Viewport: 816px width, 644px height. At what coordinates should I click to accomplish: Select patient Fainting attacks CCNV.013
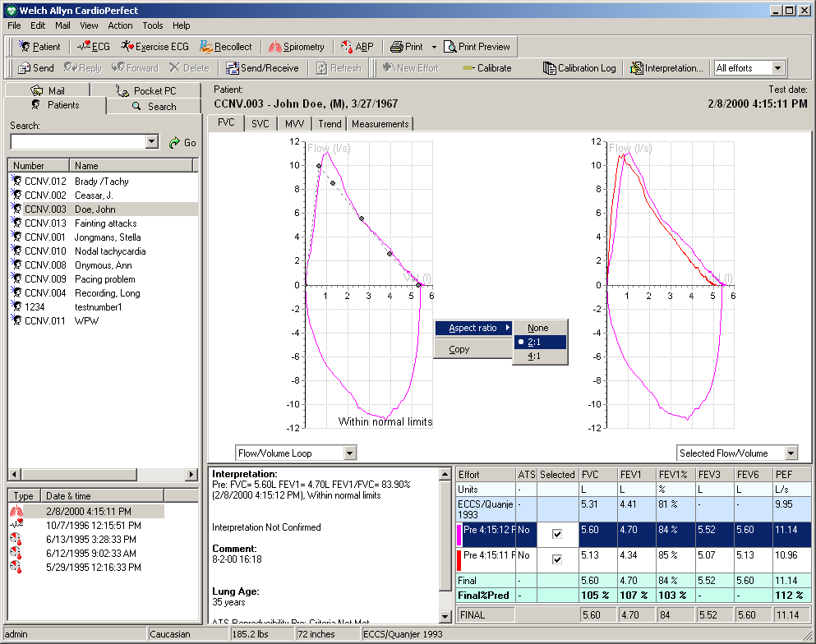(x=103, y=223)
